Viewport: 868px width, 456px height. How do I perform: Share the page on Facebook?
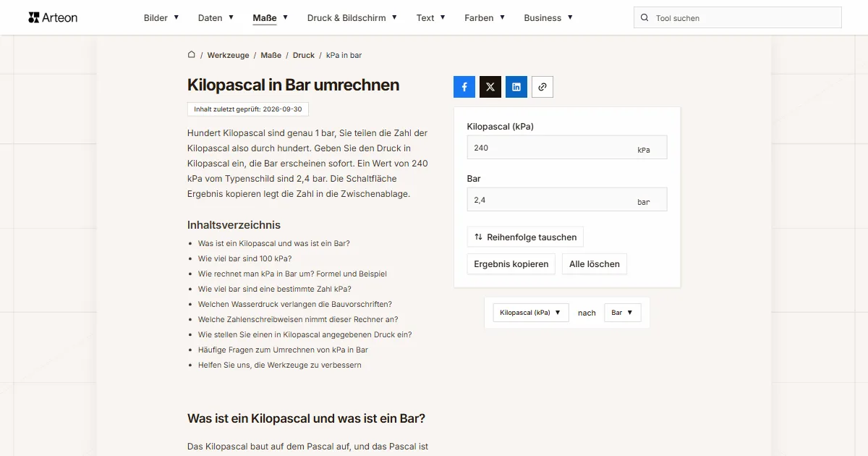pos(464,87)
